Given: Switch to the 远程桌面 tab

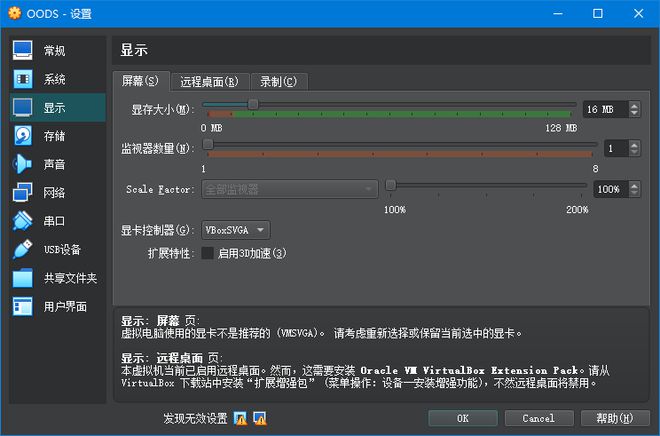Looking at the screenshot, I should pyautogui.click(x=210, y=82).
